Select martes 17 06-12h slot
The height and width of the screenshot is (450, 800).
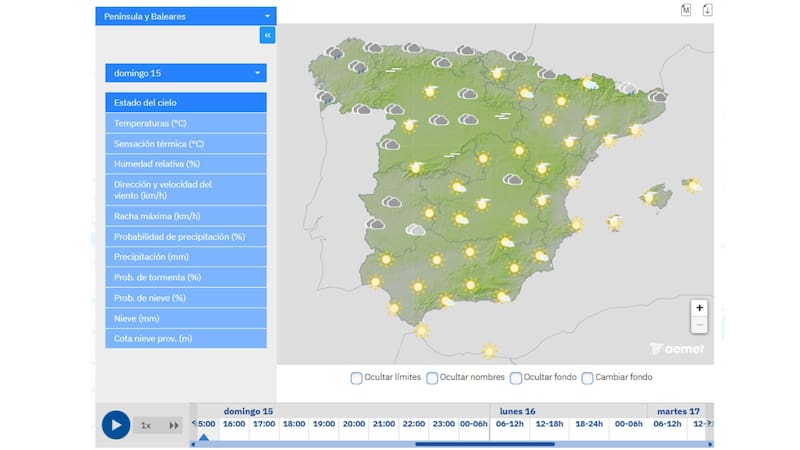667,424
